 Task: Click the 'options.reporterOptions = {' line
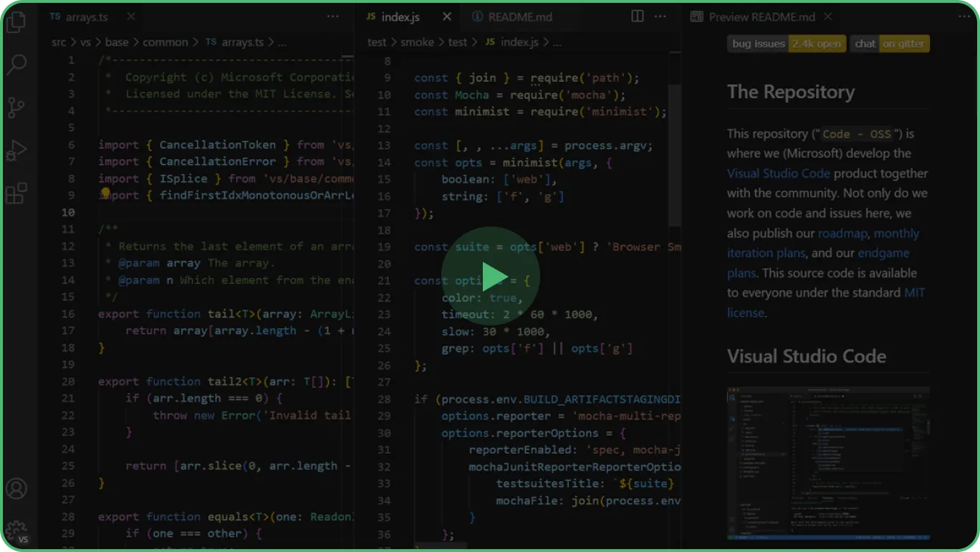coord(534,433)
